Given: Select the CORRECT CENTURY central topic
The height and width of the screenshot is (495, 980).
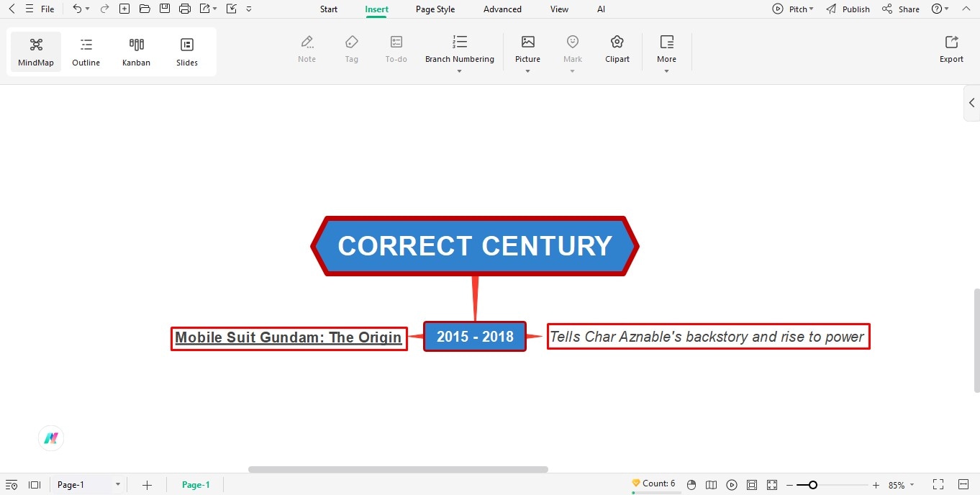Looking at the screenshot, I should pyautogui.click(x=475, y=246).
